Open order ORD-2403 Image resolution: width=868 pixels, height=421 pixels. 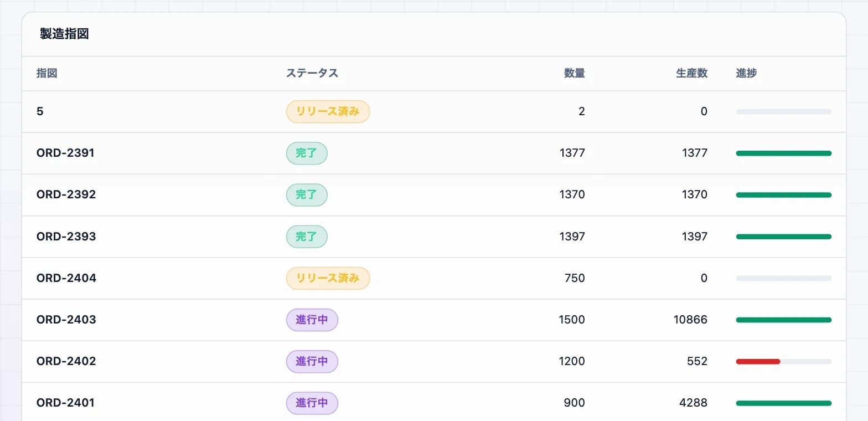click(434, 320)
